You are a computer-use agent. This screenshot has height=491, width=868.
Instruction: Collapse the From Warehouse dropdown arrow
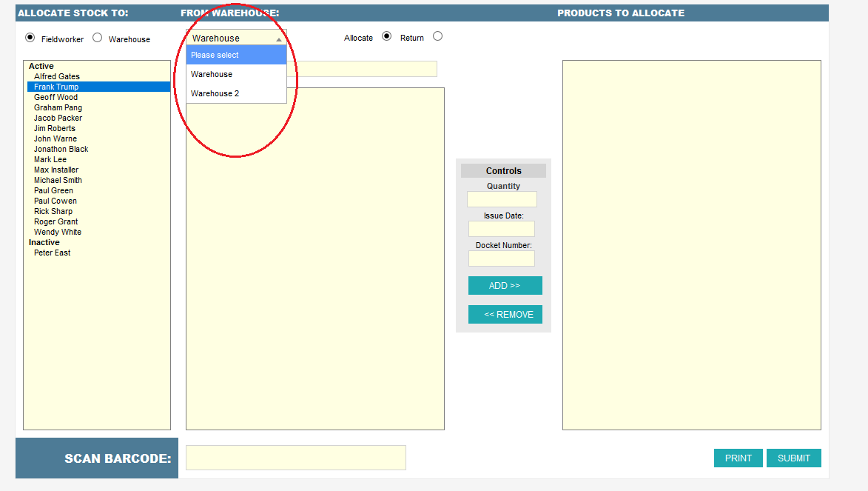tap(279, 39)
